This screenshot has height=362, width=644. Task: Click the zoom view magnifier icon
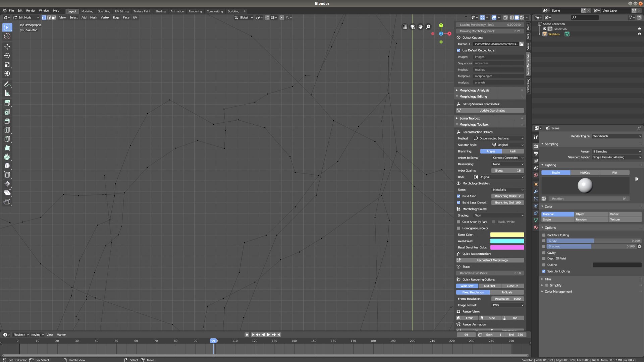tap(428, 27)
